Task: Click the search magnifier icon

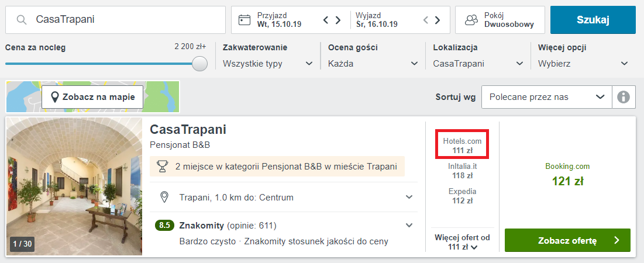Action: pyautogui.click(x=22, y=20)
